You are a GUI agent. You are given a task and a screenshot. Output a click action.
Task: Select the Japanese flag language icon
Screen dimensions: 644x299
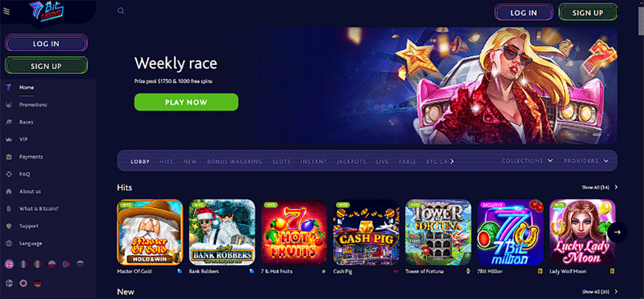click(x=24, y=283)
